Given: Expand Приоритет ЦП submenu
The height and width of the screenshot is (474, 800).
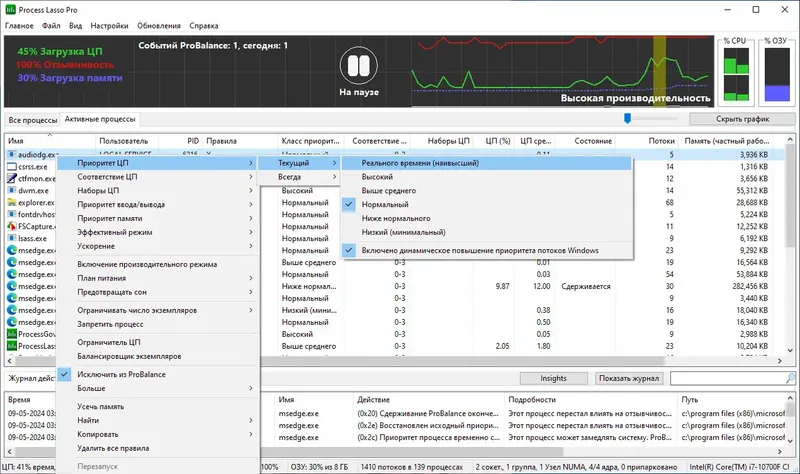Looking at the screenshot, I should pyautogui.click(x=157, y=163).
